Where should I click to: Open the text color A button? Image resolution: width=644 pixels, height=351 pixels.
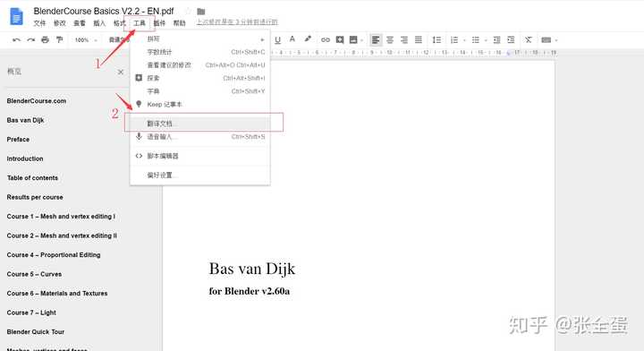pos(292,39)
